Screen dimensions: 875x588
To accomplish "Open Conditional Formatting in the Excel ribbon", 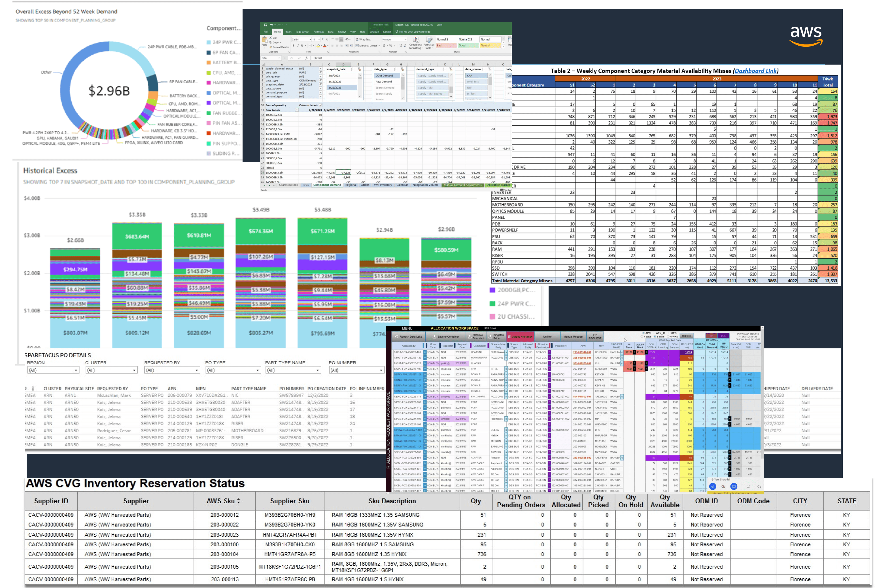I will (416, 43).
